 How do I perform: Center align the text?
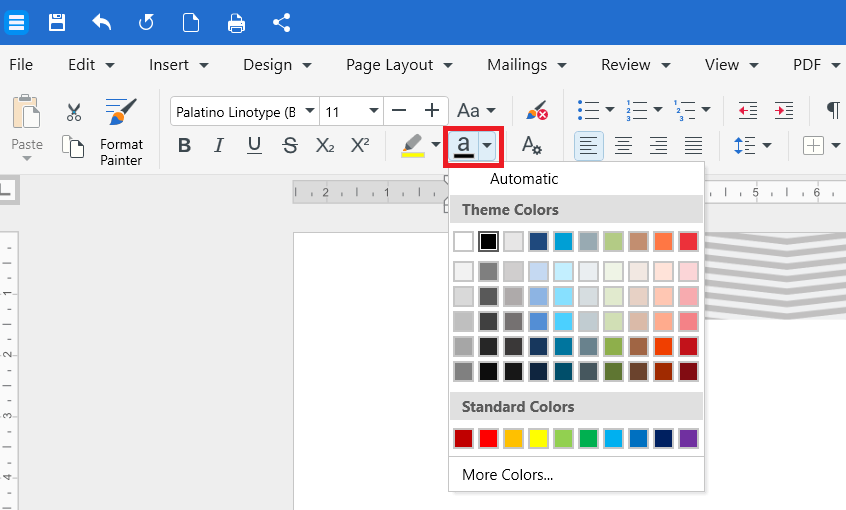pos(624,146)
